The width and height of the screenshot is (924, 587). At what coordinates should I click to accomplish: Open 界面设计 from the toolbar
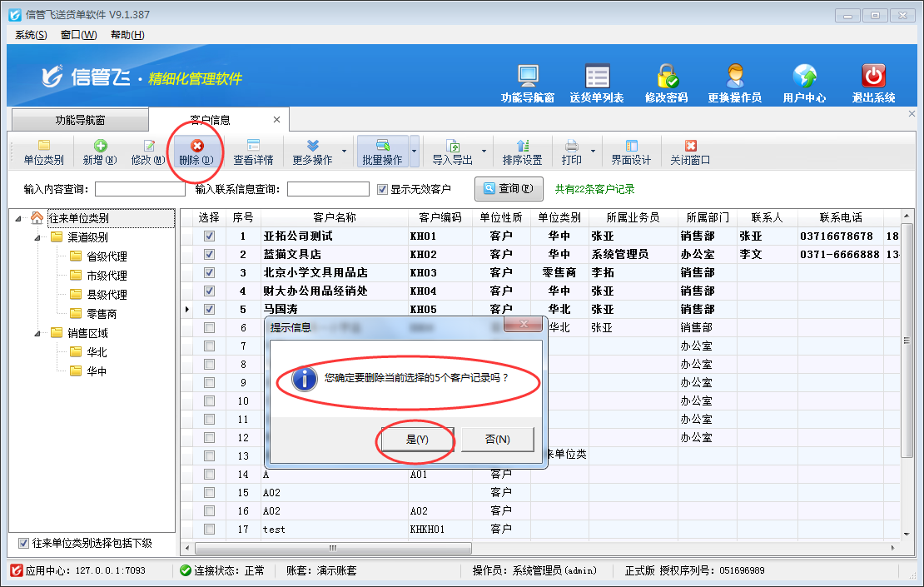point(631,152)
